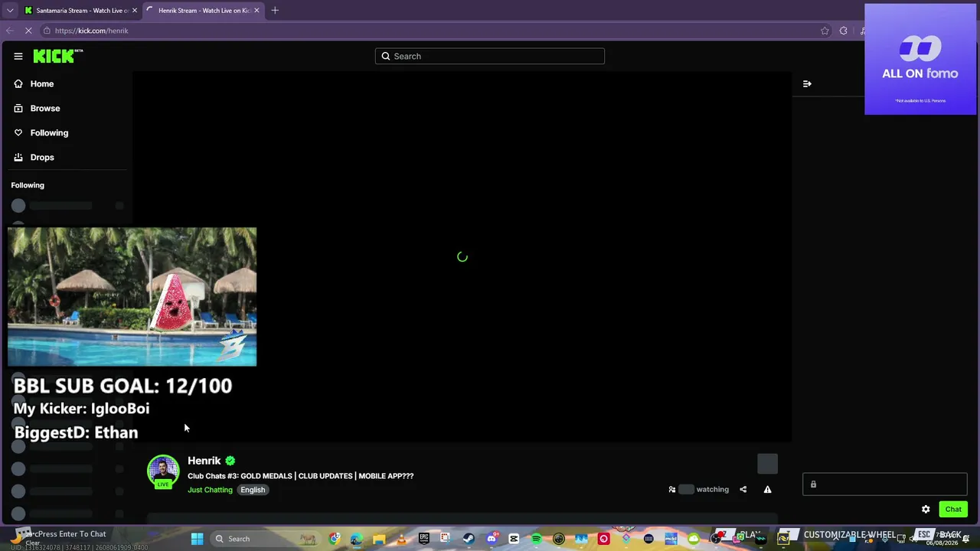Click Henrik's green verified badge
This screenshot has height=551, width=980.
[x=230, y=461]
